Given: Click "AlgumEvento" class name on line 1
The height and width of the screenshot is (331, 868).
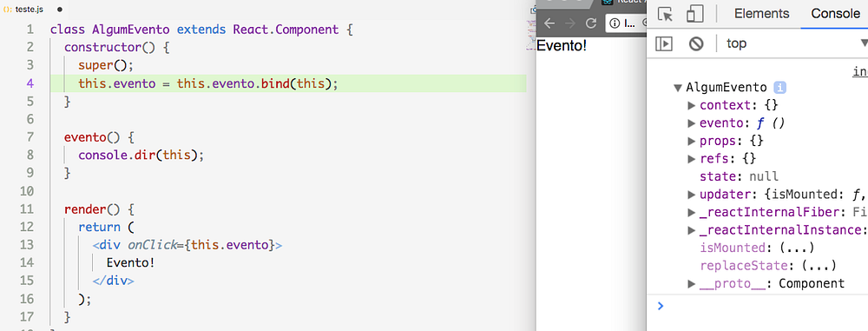Looking at the screenshot, I should [x=131, y=30].
